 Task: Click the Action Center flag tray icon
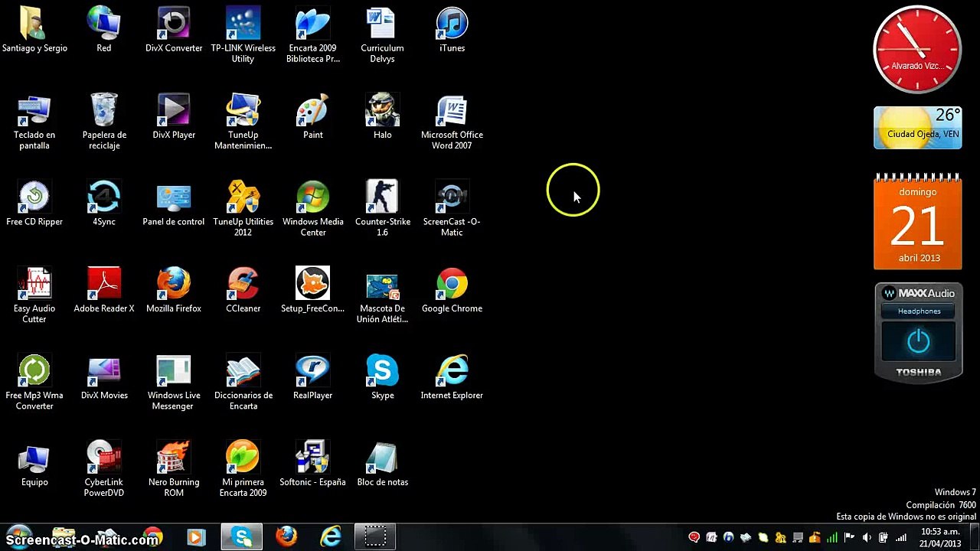pyautogui.click(x=849, y=537)
